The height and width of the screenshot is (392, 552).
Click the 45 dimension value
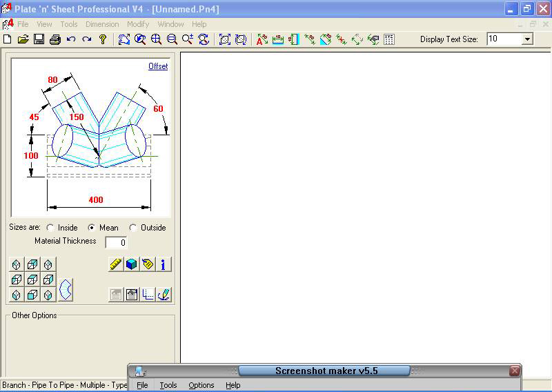(34, 117)
